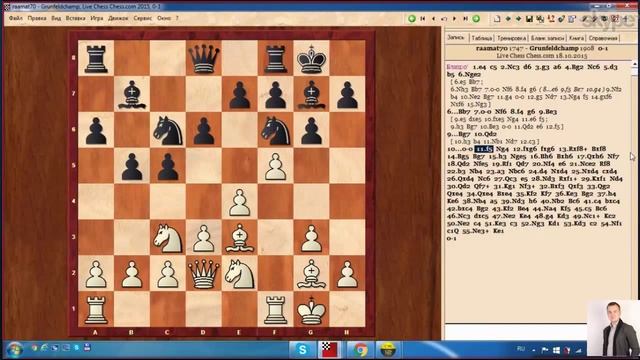
Task: Create a new game with blank page icon
Action: [x=497, y=19]
